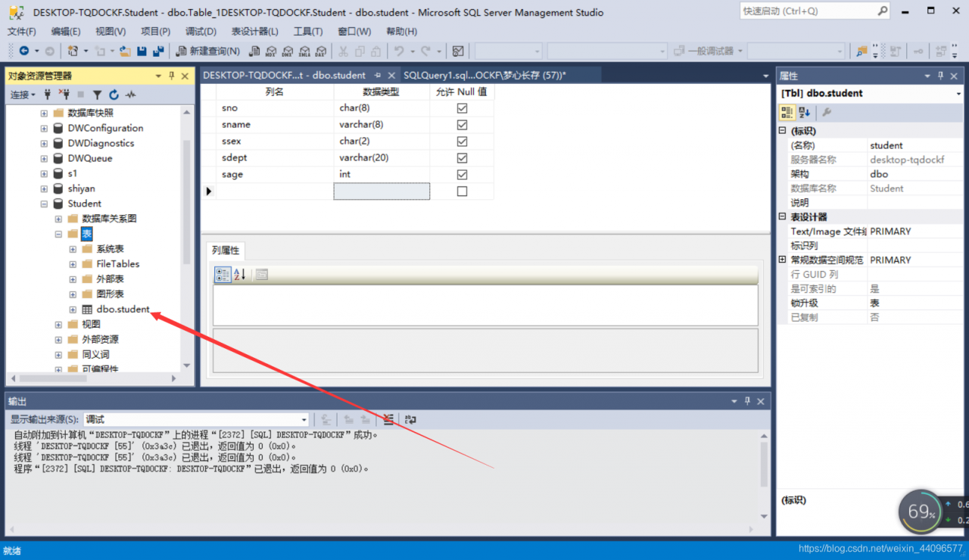
Task: Click the disconnect plug icon
Action: 64,95
